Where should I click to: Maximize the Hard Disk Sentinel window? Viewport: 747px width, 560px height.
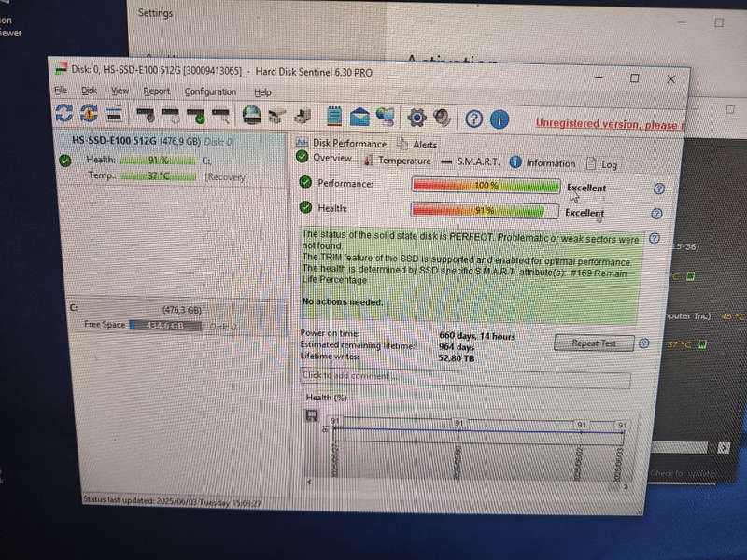tap(635, 78)
